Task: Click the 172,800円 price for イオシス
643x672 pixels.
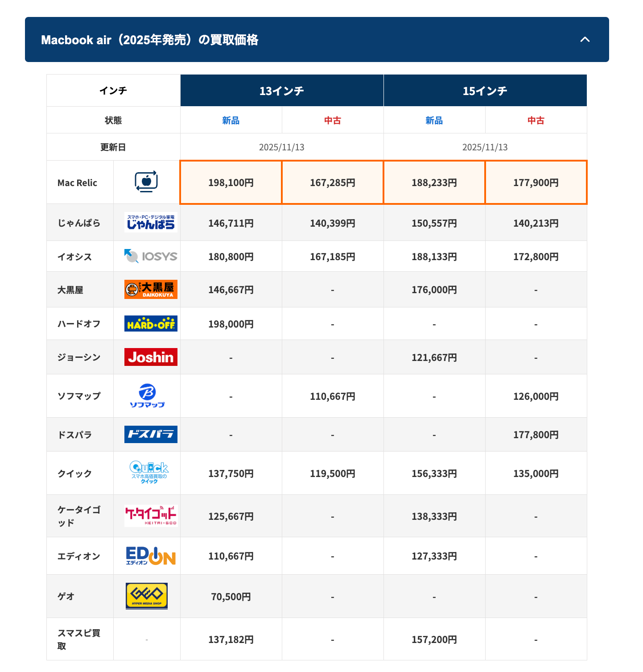Action: 536,257
